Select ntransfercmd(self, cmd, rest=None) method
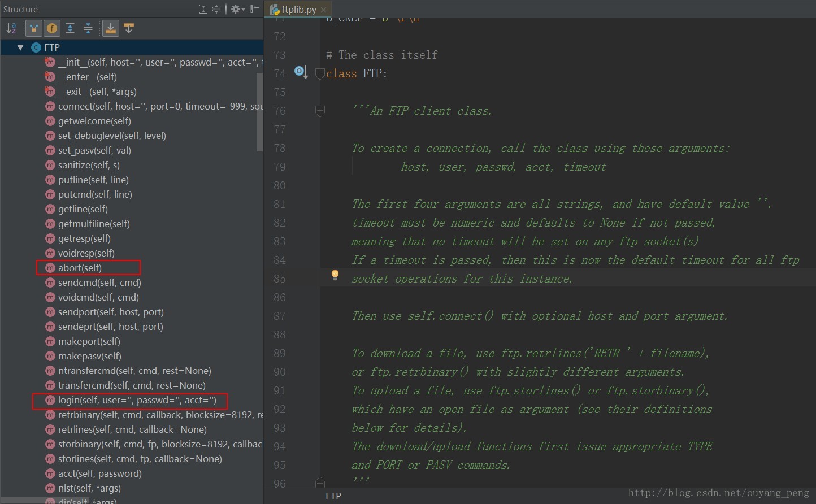Screen dimensions: 816x504 134,371
